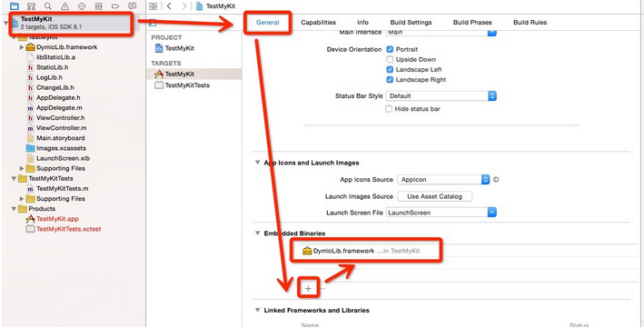Click the TestMyKit app target icon
644x328 pixels.
pyautogui.click(x=159, y=74)
